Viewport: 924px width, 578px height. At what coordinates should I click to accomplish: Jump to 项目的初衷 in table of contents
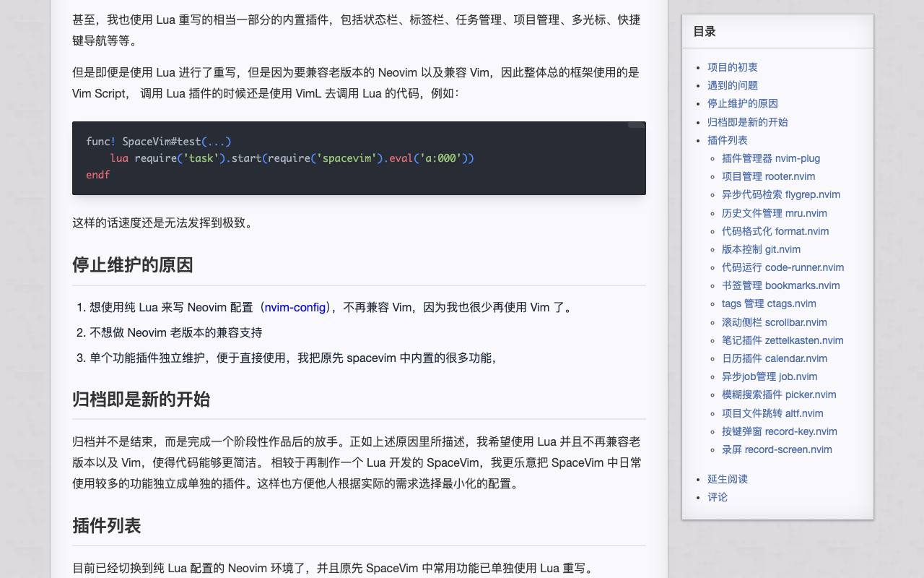[733, 67]
